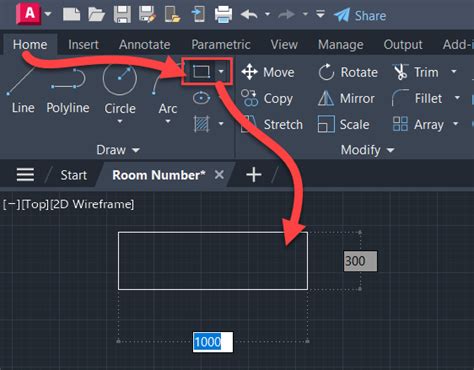Expand the Trim dropdown arrow
474x370 pixels.
(454, 71)
